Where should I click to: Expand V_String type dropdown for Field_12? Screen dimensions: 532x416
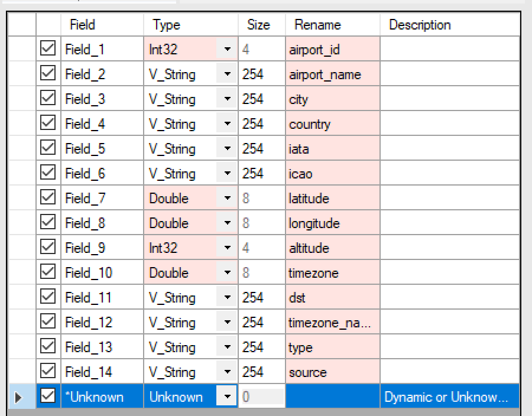(x=227, y=322)
